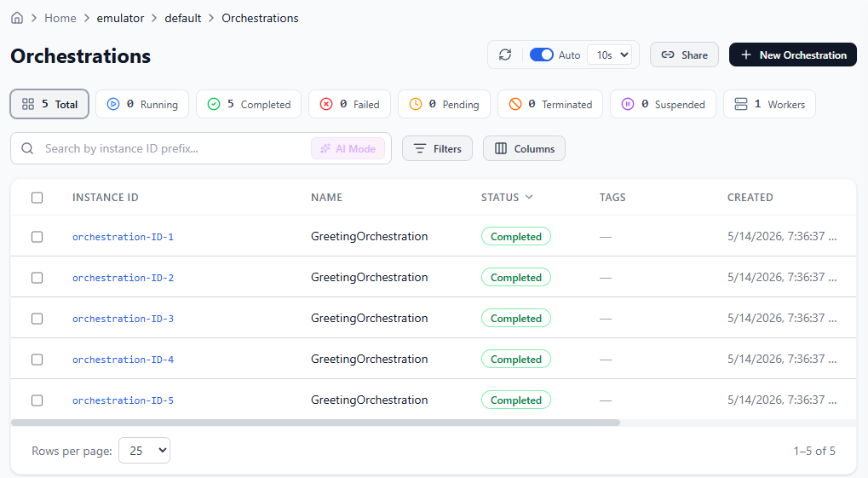Filter by 0 Pending tab

(x=444, y=104)
